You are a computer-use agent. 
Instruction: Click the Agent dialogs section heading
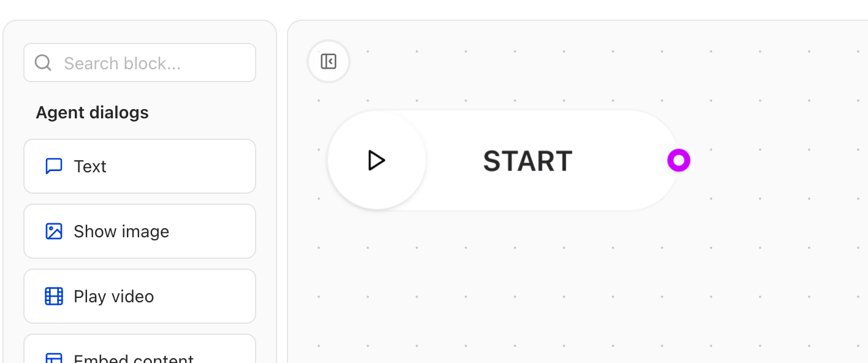coord(92,112)
